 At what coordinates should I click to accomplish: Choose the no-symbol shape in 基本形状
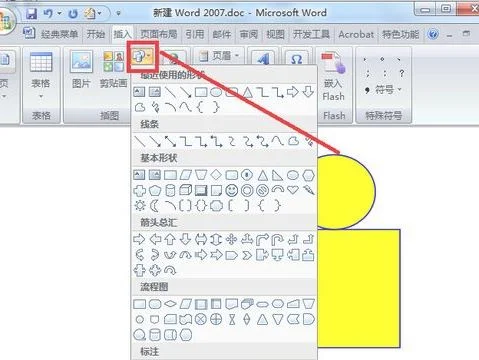[x=263, y=190]
